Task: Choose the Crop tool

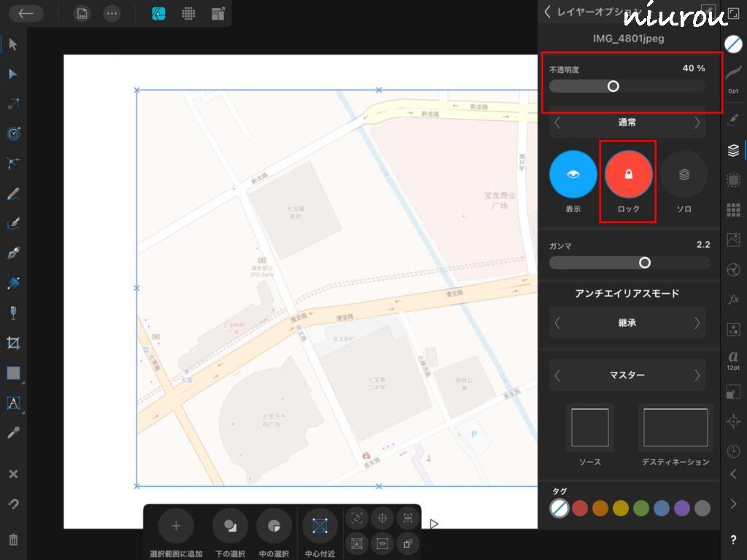Action: [x=13, y=343]
